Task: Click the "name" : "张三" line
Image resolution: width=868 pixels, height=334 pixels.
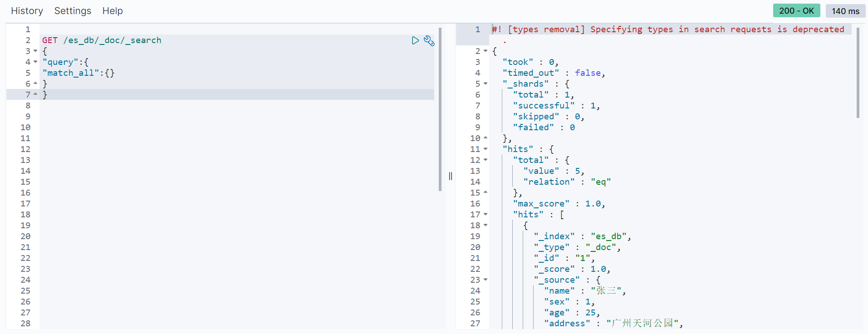Action: (x=585, y=291)
